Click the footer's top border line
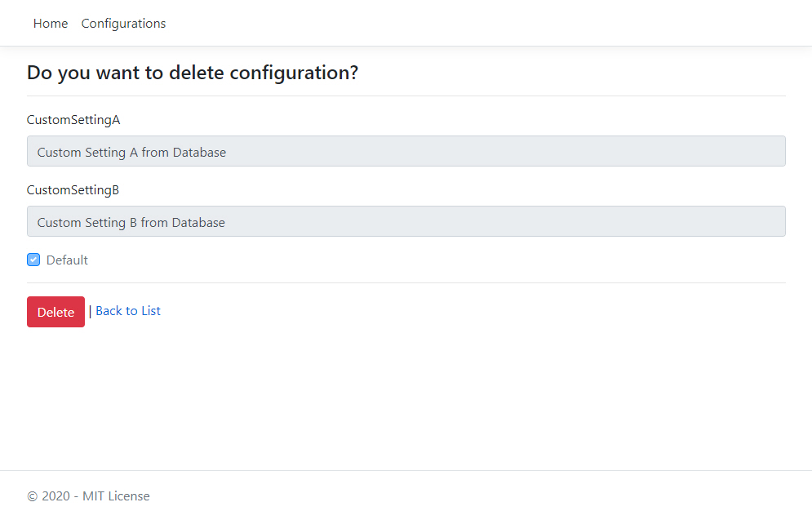This screenshot has width=812, height=520. tap(406, 470)
